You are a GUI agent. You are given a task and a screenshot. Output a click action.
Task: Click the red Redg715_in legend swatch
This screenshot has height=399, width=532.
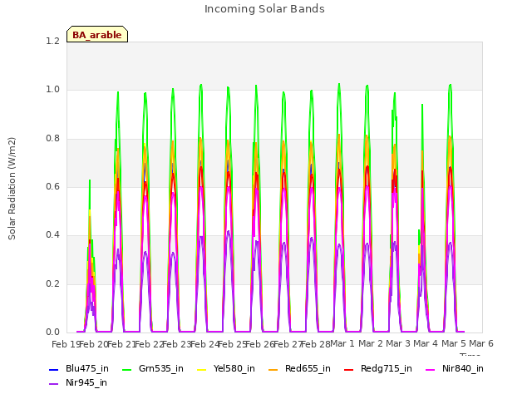tap(349, 369)
